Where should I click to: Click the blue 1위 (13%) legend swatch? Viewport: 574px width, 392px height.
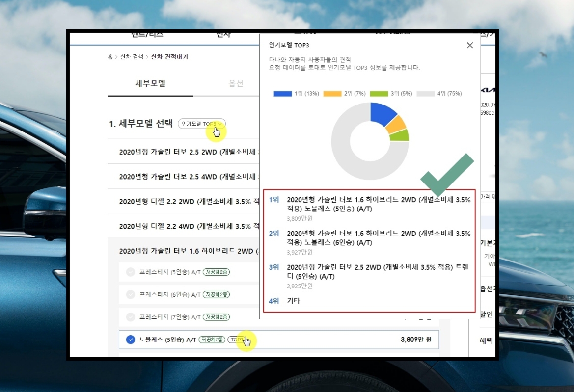point(283,94)
